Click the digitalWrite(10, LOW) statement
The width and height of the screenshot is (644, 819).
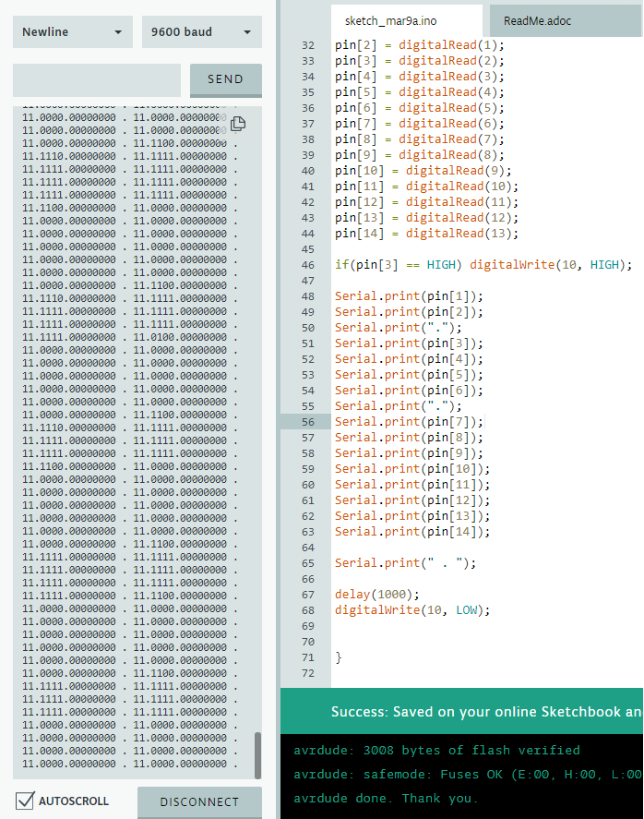coord(411,610)
